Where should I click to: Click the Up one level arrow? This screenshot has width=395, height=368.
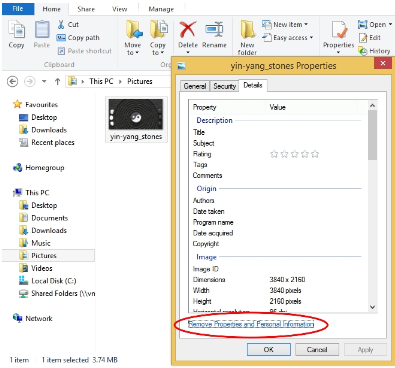[57, 81]
